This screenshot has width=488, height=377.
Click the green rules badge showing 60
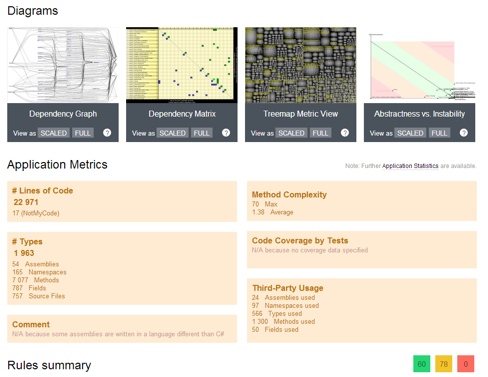pyautogui.click(x=422, y=364)
